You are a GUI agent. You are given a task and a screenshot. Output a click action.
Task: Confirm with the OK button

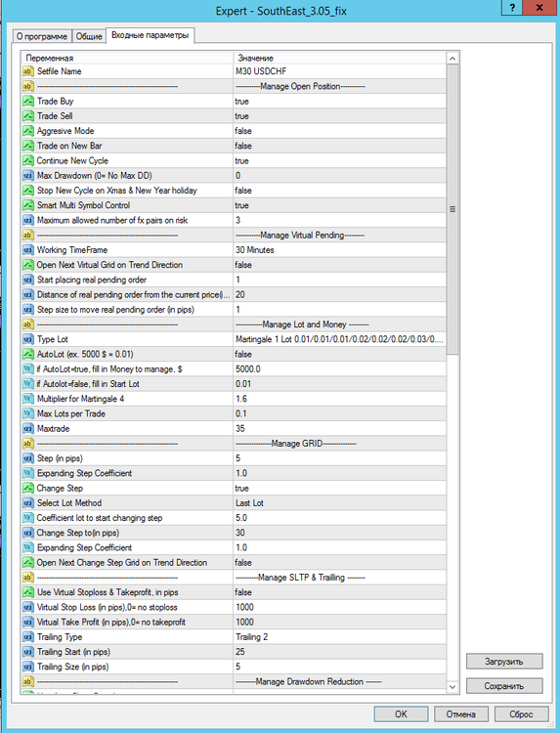[x=401, y=713]
